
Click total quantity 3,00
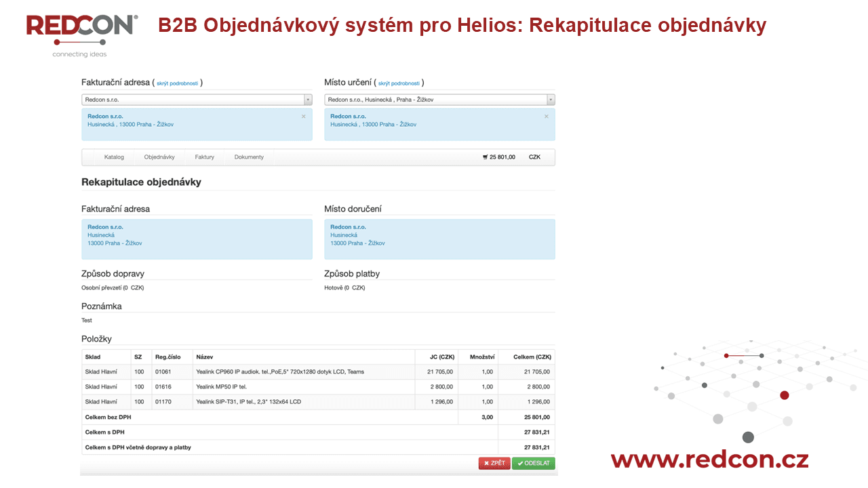click(x=488, y=418)
